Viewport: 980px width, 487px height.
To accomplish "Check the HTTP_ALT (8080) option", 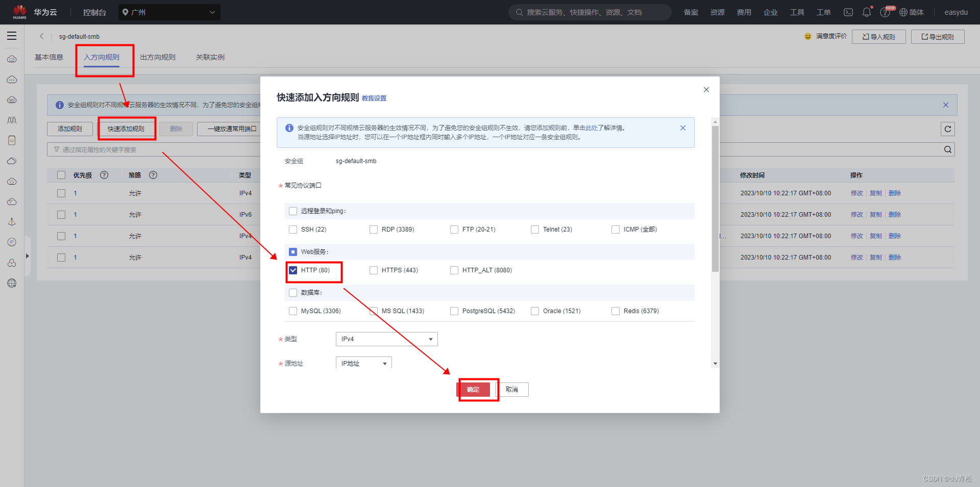I will 454,270.
